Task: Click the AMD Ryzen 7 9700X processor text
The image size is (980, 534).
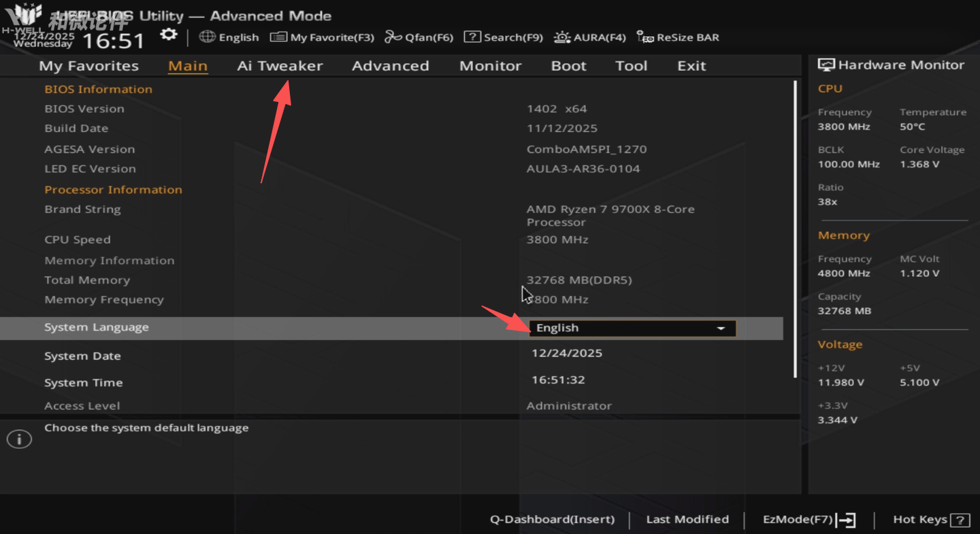Action: tap(610, 216)
